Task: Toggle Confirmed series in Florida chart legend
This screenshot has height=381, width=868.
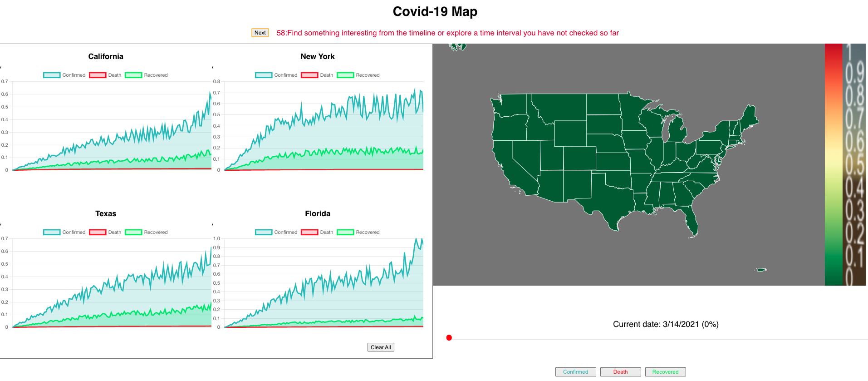Action: [x=276, y=232]
